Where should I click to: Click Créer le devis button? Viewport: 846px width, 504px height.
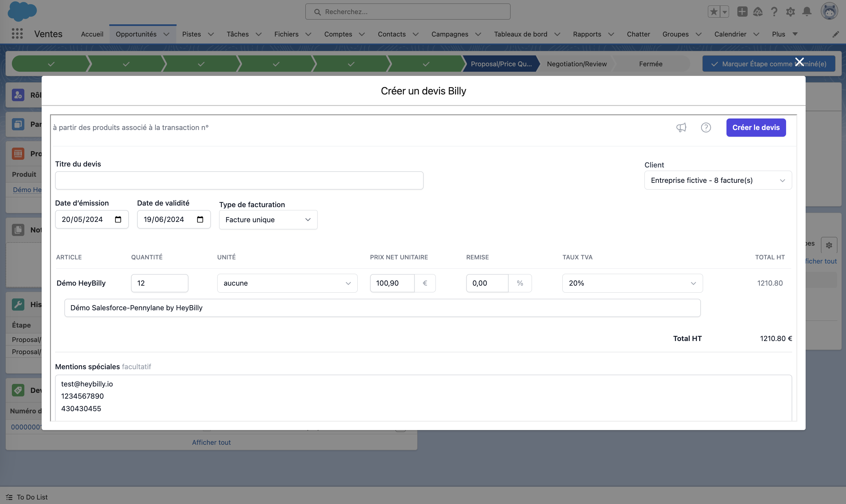756,128
